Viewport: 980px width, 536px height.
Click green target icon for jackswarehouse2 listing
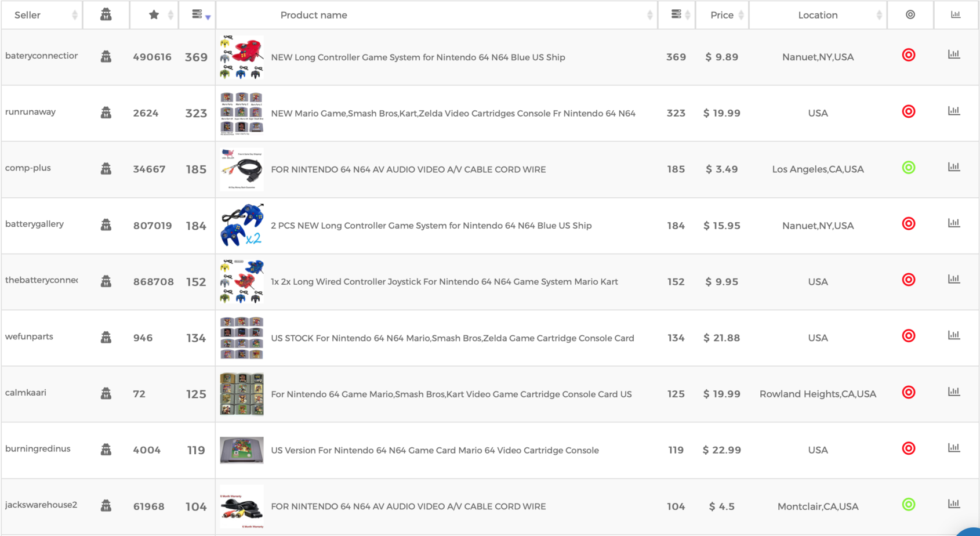pyautogui.click(x=909, y=505)
